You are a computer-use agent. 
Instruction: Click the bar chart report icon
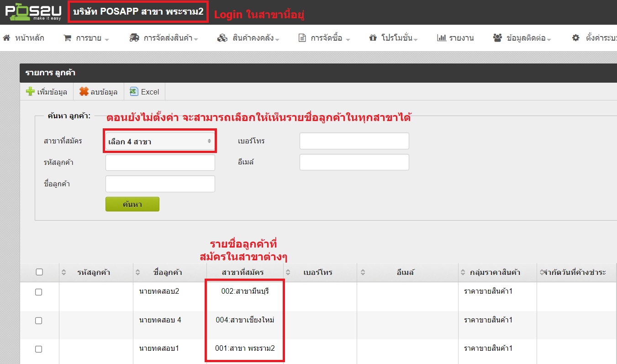441,38
